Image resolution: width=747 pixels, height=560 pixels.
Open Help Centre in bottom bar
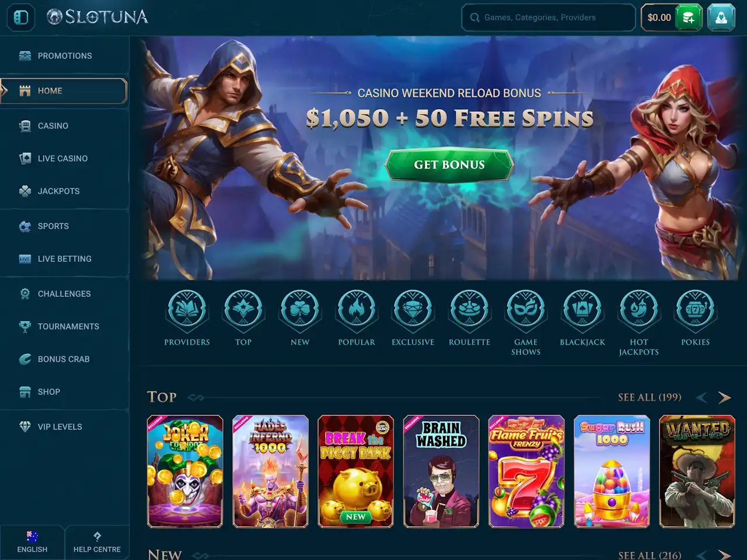point(97,542)
